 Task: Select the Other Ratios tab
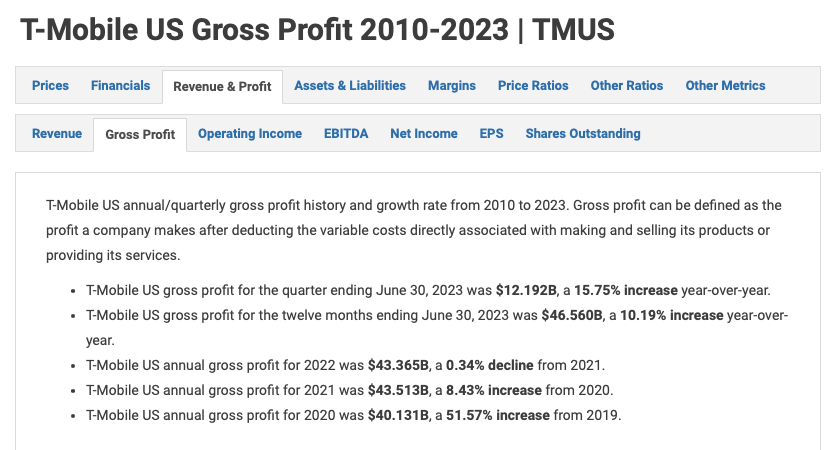coord(627,86)
